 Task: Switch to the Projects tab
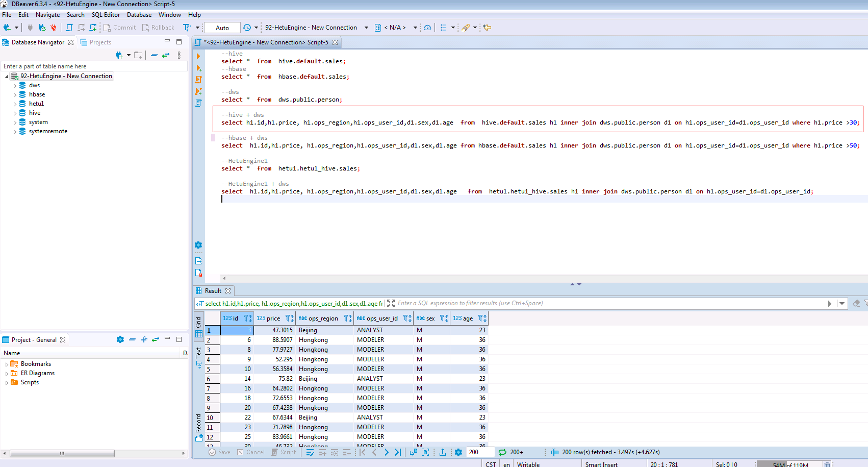(100, 42)
